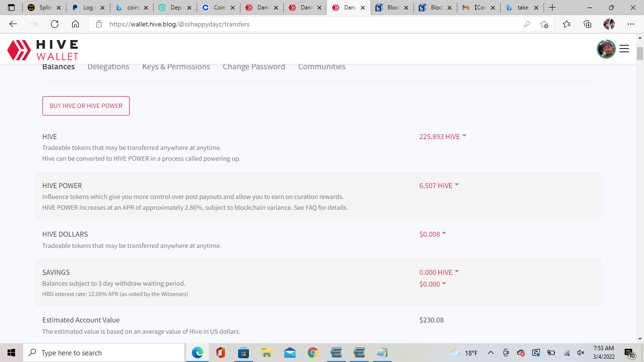Open a new browser tab
This screenshot has width=644, height=362.
[x=553, y=8]
